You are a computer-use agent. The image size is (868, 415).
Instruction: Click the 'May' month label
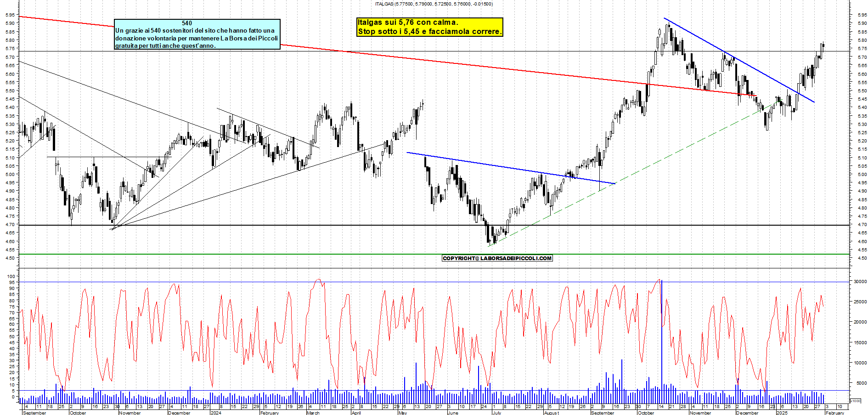click(403, 413)
